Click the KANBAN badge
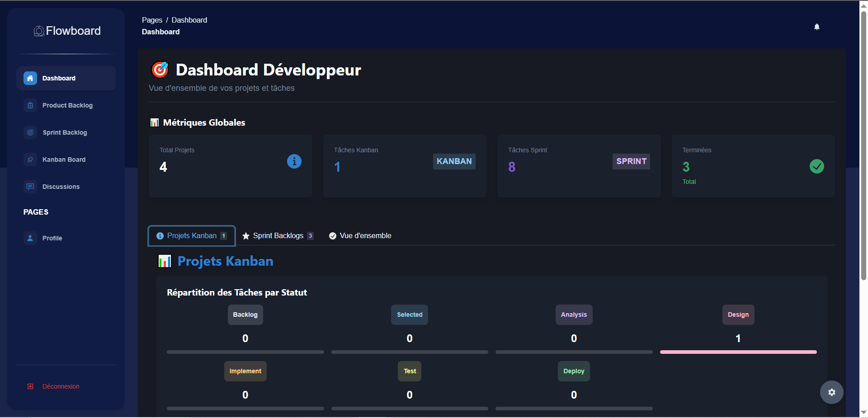Screen dimensions: 868x418 (454, 161)
